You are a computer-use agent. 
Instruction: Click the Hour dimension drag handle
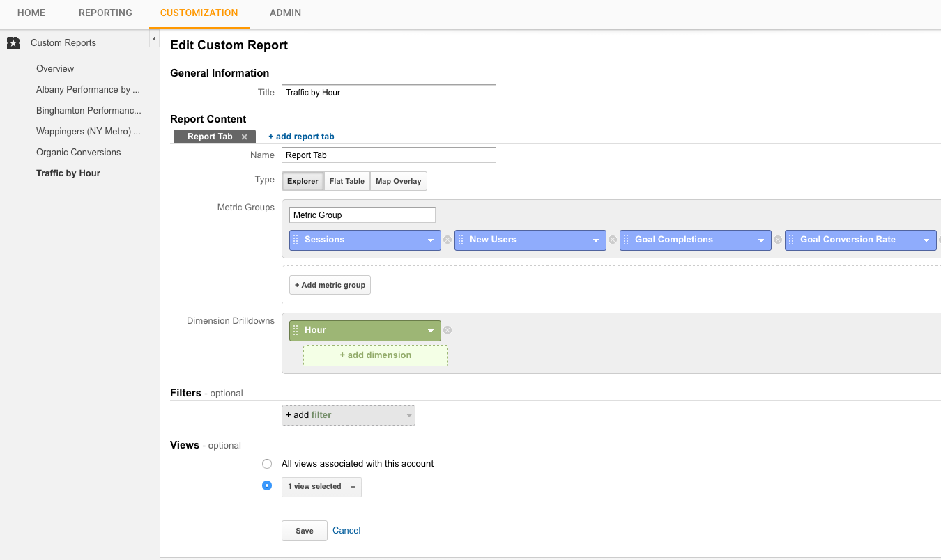pyautogui.click(x=296, y=330)
